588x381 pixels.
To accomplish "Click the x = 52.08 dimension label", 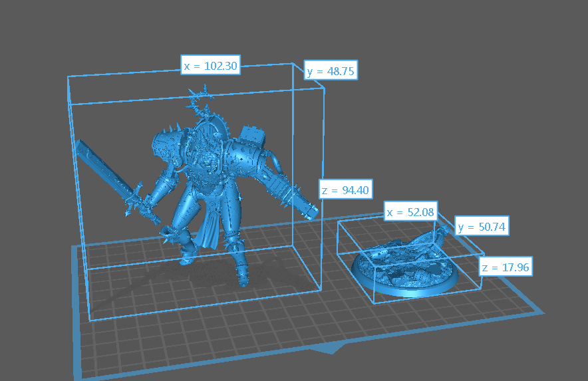I will coord(410,211).
